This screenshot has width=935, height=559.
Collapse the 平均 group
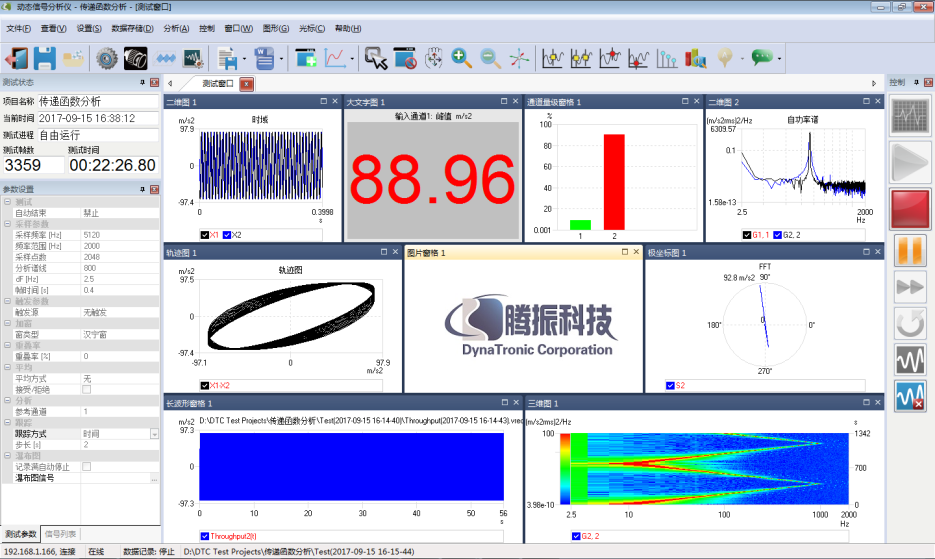click(x=7, y=367)
